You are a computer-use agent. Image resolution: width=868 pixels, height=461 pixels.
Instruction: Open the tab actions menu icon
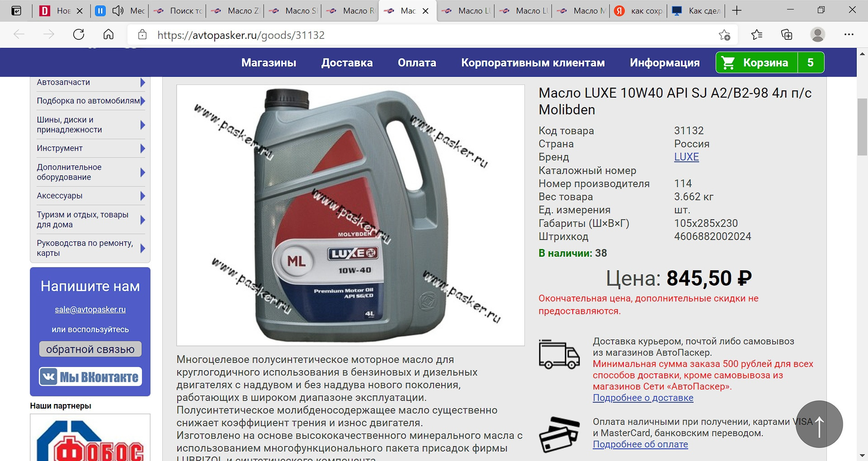(x=16, y=11)
